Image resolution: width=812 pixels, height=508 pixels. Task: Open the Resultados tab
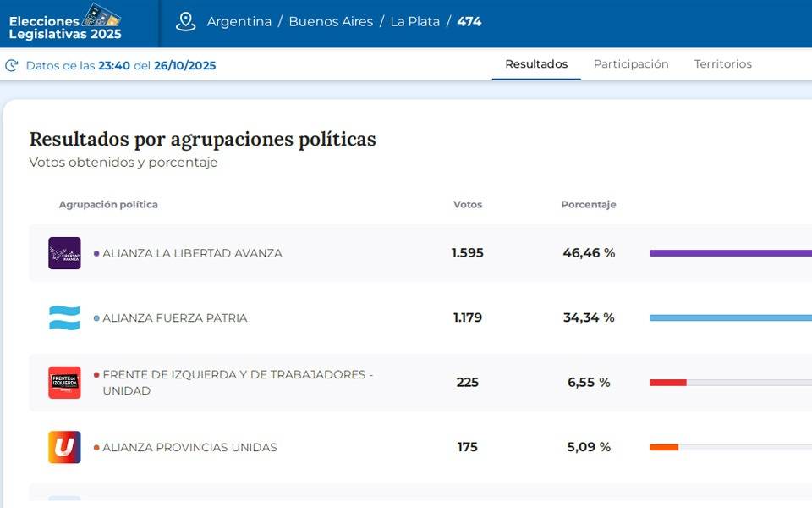[x=536, y=64]
